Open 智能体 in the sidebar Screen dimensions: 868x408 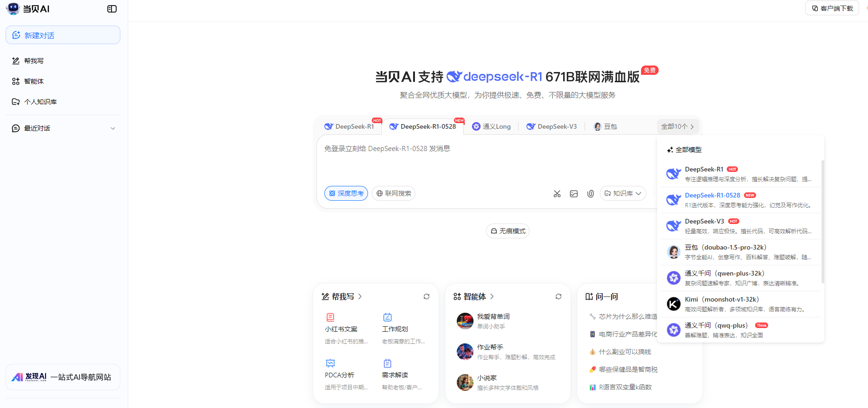(63, 81)
